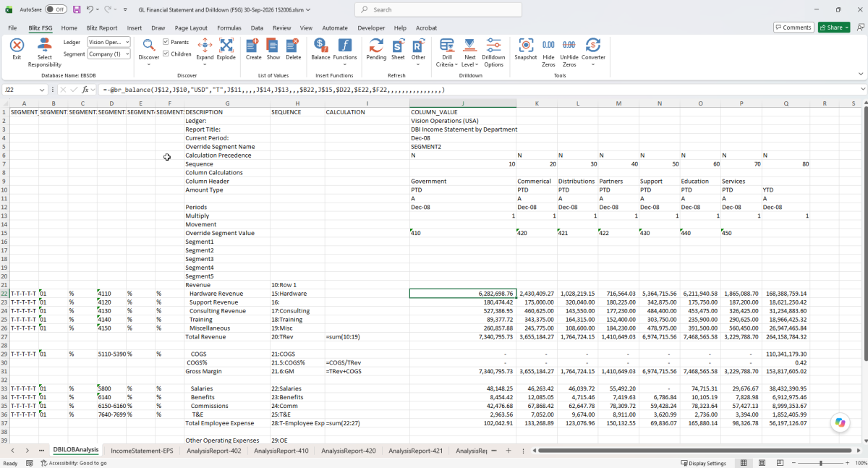
Task: Click the zoom in plus button
Action: [x=847, y=463]
